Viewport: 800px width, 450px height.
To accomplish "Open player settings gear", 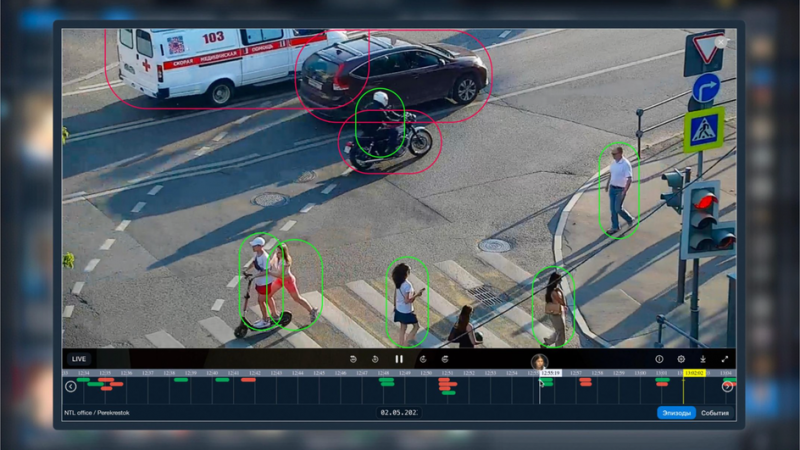I will pos(681,359).
